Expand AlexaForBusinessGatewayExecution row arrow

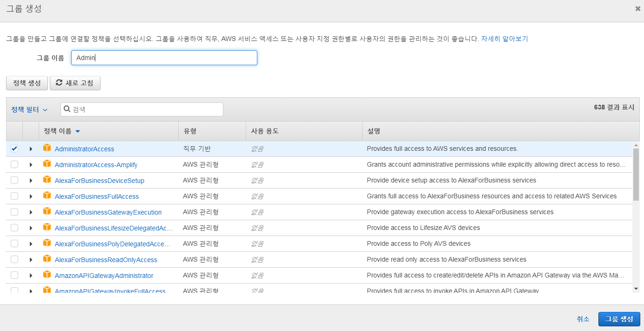point(31,212)
